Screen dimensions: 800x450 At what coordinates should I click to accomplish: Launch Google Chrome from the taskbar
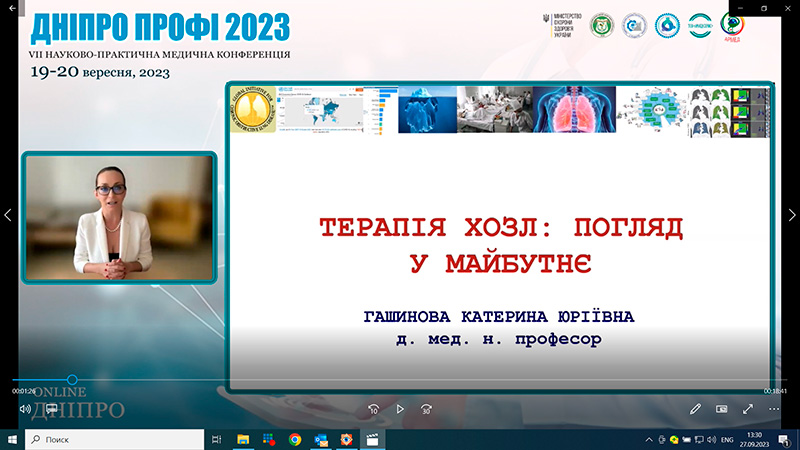295,439
